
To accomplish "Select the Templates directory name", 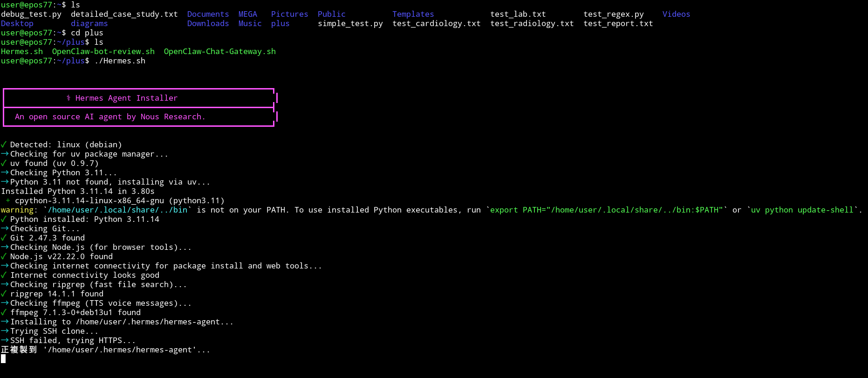I will point(413,14).
